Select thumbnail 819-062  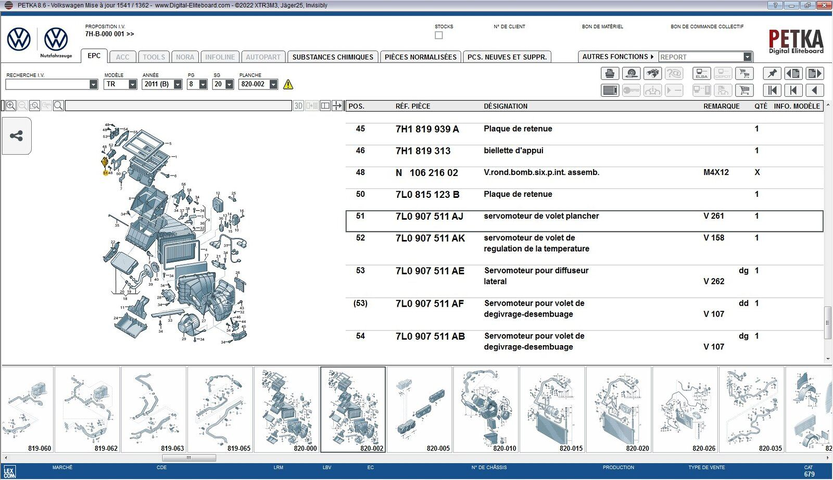88,409
